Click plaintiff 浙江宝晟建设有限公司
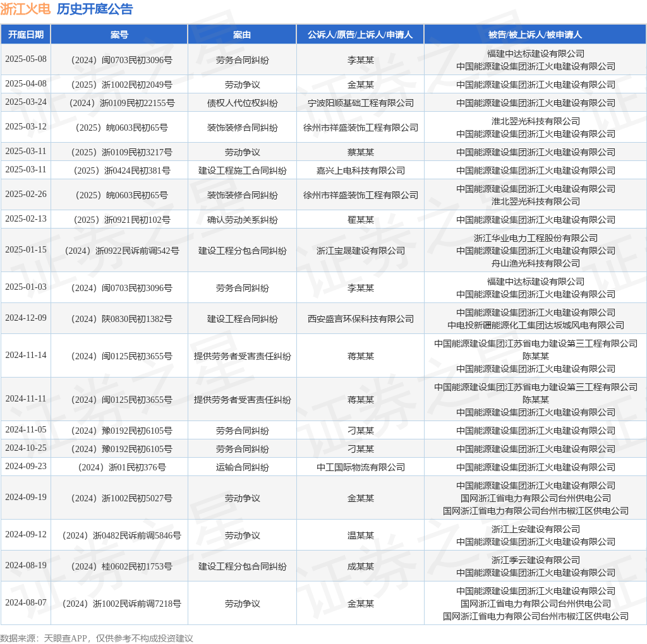This screenshot has width=647, height=644. tap(361, 251)
